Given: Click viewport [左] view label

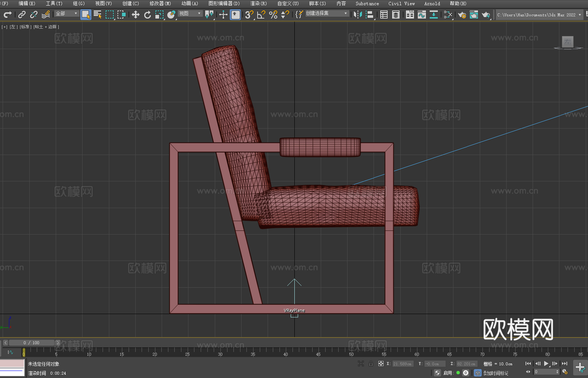Looking at the screenshot, I should (14, 27).
